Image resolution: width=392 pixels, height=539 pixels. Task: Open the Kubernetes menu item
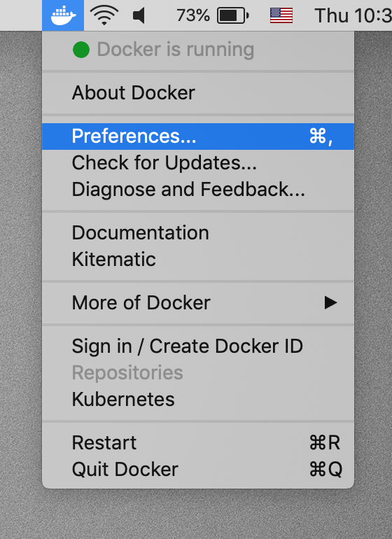[197, 400]
